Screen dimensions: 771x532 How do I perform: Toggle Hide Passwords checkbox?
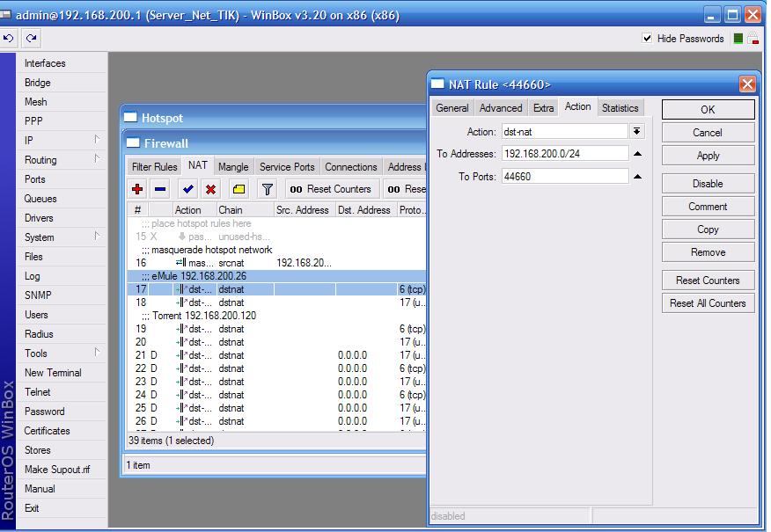coord(647,39)
